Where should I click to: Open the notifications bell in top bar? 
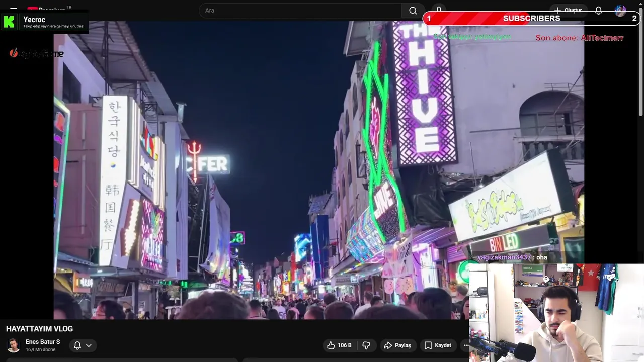(x=599, y=11)
